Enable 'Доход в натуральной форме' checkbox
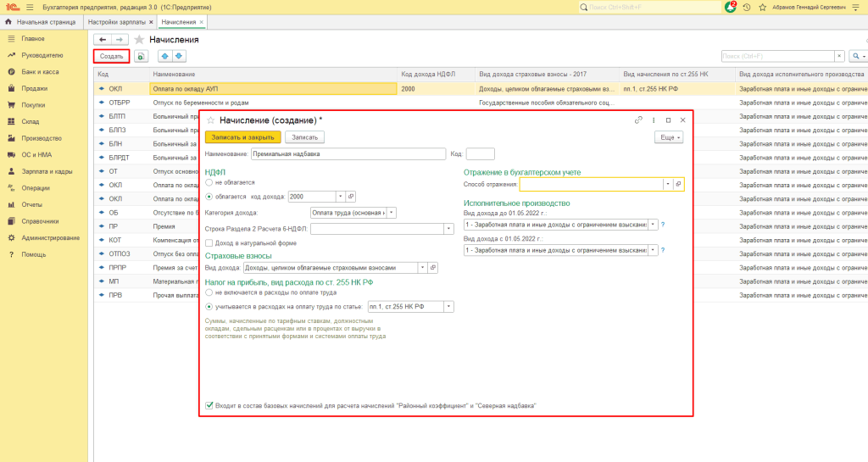The height and width of the screenshot is (462, 868). click(x=209, y=242)
